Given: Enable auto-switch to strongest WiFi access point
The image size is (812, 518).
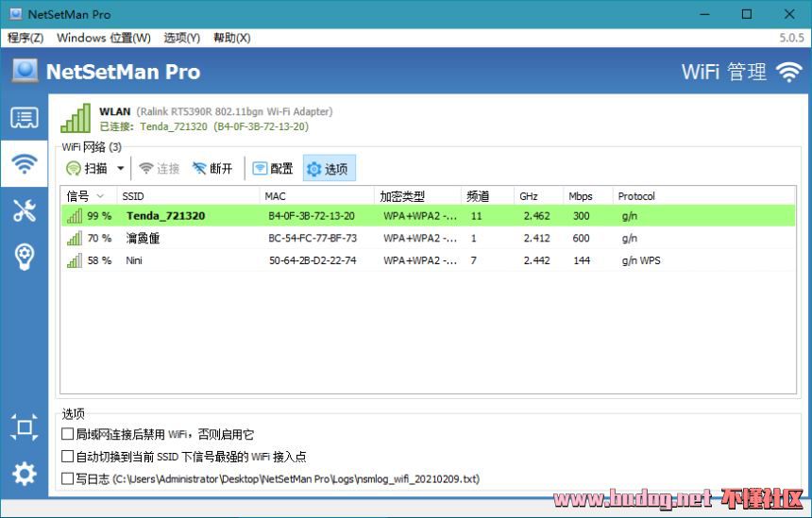Looking at the screenshot, I should [67, 457].
